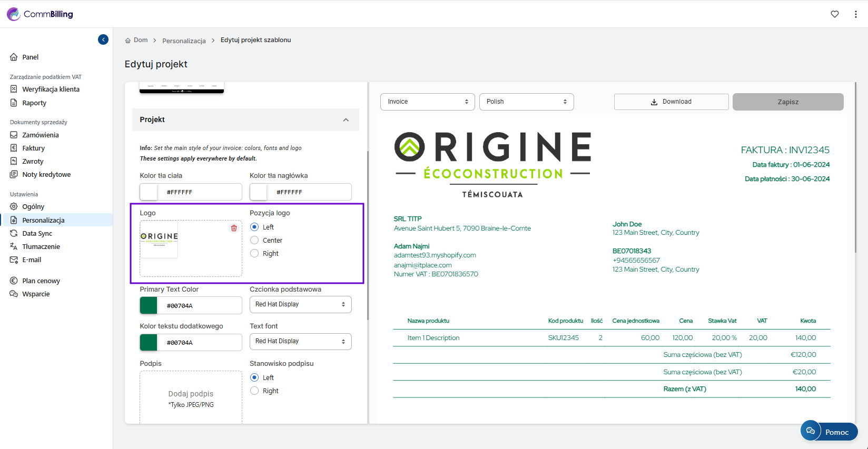Choose Right for signature position
Viewport: 868px width, 449px height.
coord(254,391)
